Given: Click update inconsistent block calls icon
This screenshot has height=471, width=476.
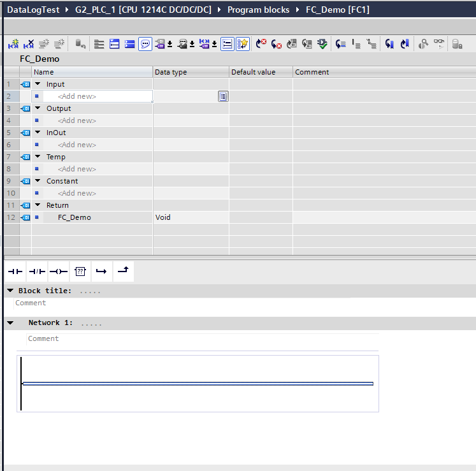Looking at the screenshot, I should [x=292, y=44].
